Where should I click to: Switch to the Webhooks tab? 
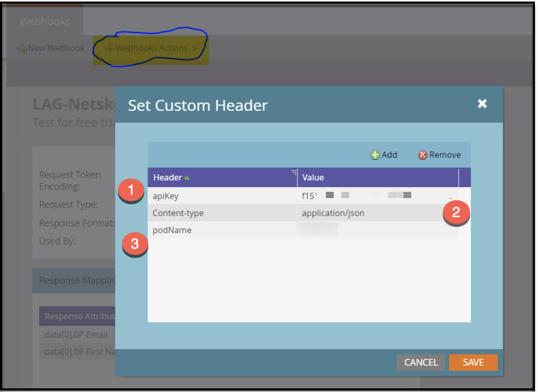point(44,22)
